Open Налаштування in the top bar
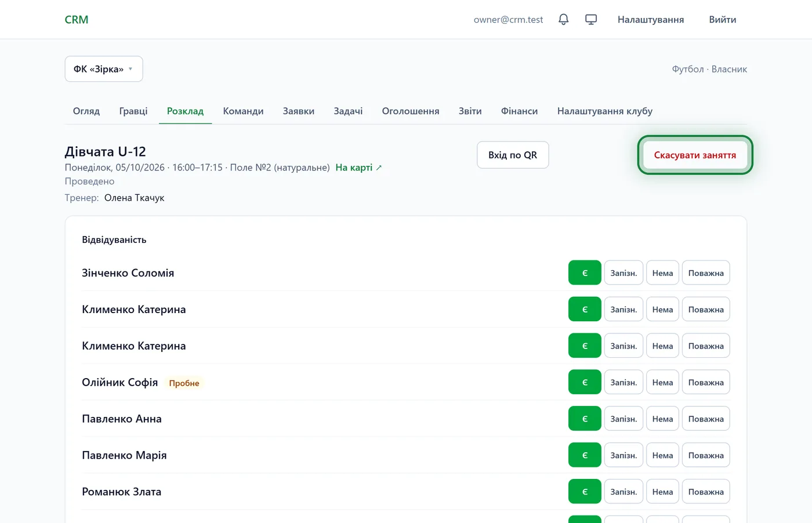The width and height of the screenshot is (812, 523). pos(651,20)
